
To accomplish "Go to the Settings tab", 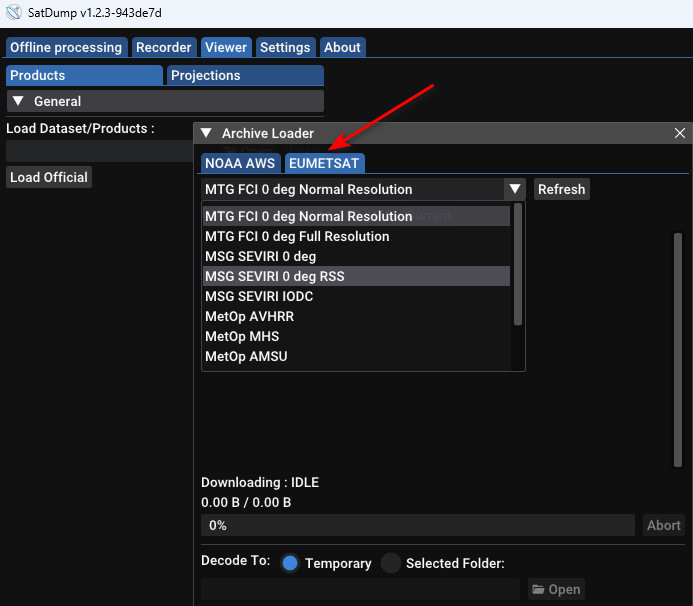I will coord(285,47).
